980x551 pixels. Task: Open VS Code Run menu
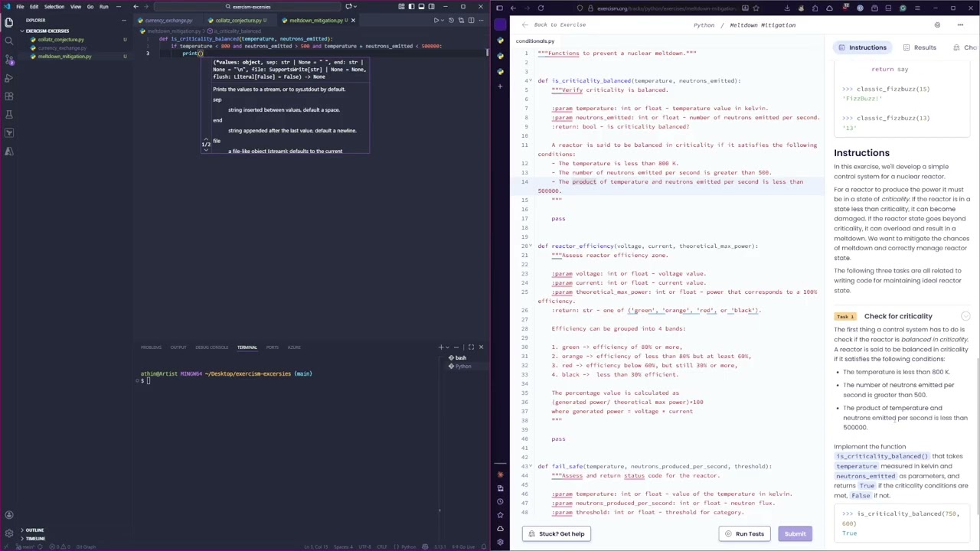tap(104, 7)
